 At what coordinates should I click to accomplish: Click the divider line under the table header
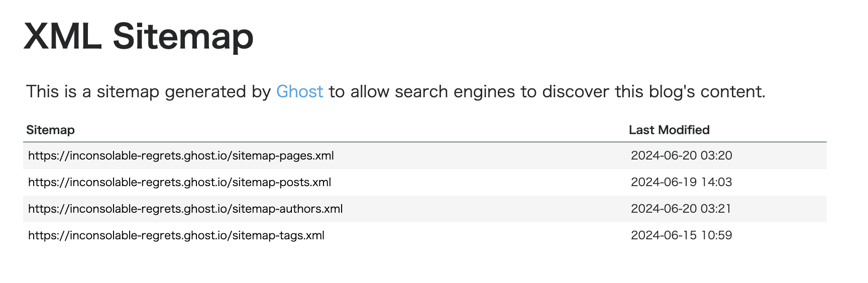425,142
